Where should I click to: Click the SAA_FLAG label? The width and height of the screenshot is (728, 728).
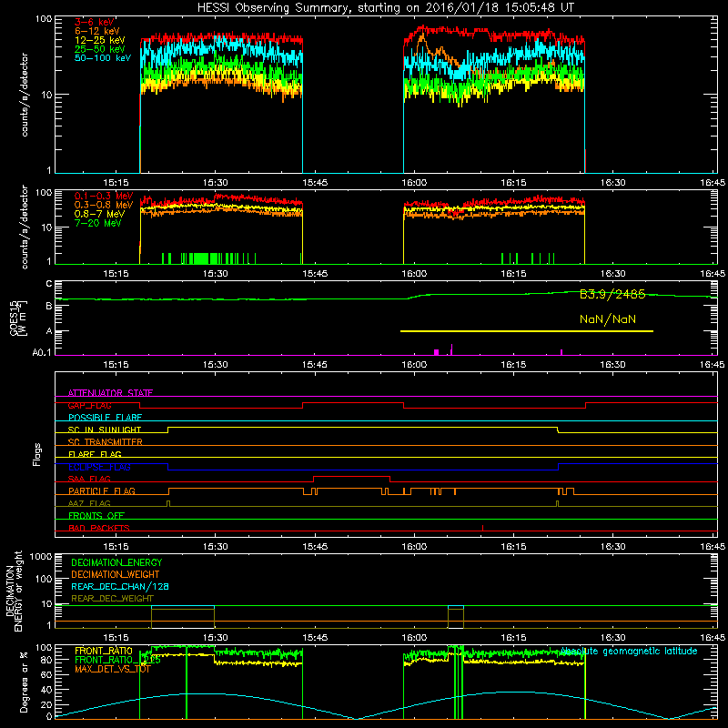[x=89, y=479]
